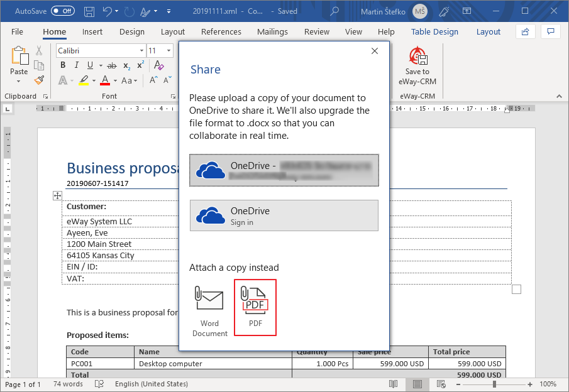Apply red font color
This screenshot has width=569, height=392.
click(x=105, y=80)
